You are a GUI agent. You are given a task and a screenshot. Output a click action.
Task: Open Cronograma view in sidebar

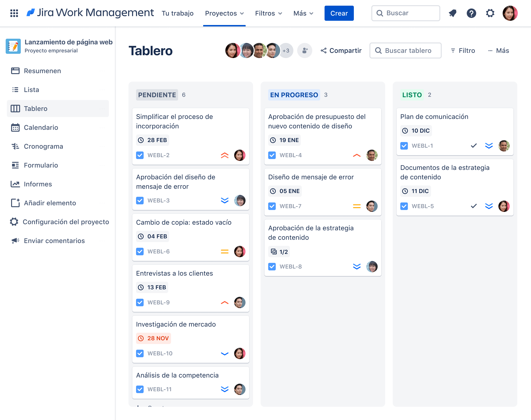tap(43, 146)
